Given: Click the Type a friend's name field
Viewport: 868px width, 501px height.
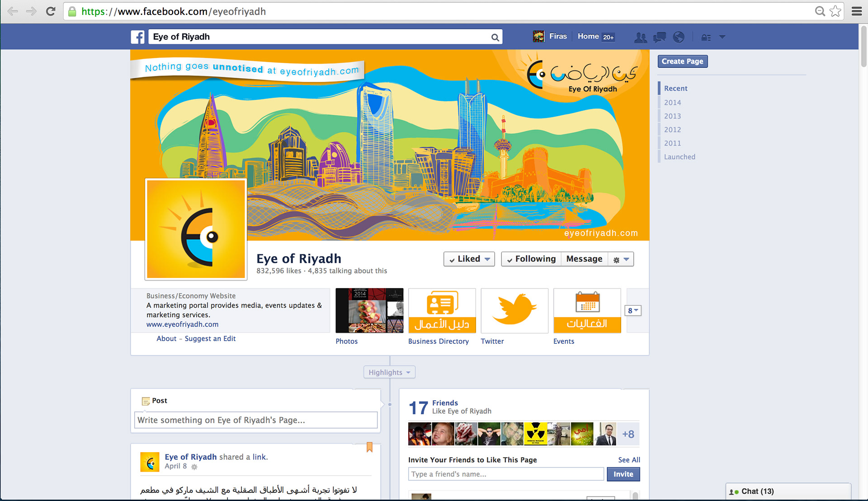Looking at the screenshot, I should click(506, 474).
